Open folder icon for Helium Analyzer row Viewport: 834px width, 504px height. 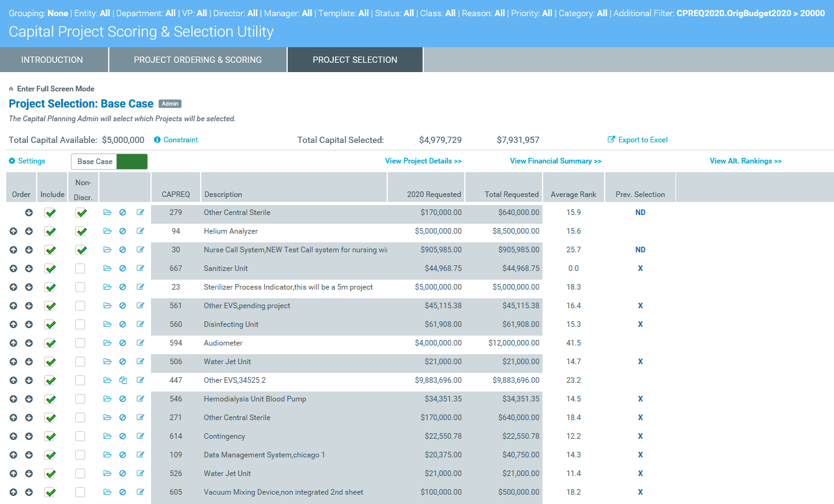(107, 231)
